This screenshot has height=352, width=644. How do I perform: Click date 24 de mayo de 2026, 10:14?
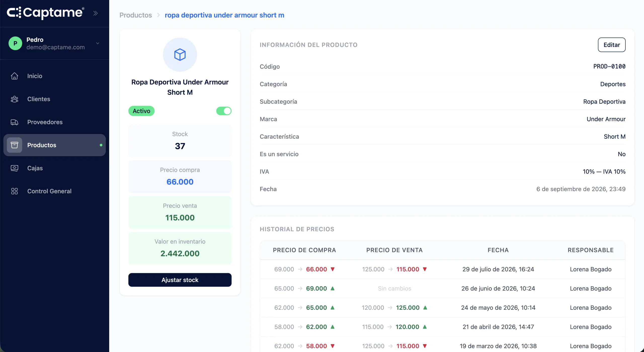click(498, 307)
